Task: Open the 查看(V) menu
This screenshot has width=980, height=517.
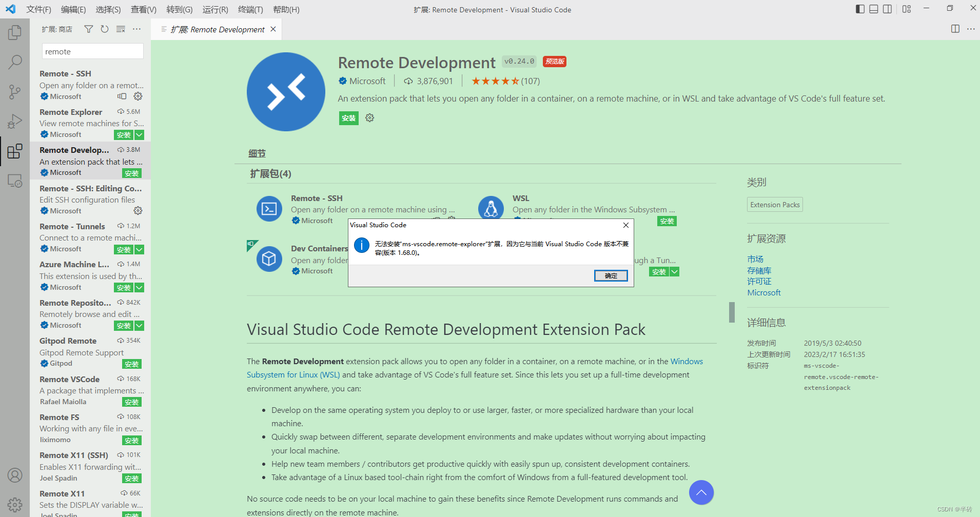Action: pyautogui.click(x=144, y=10)
